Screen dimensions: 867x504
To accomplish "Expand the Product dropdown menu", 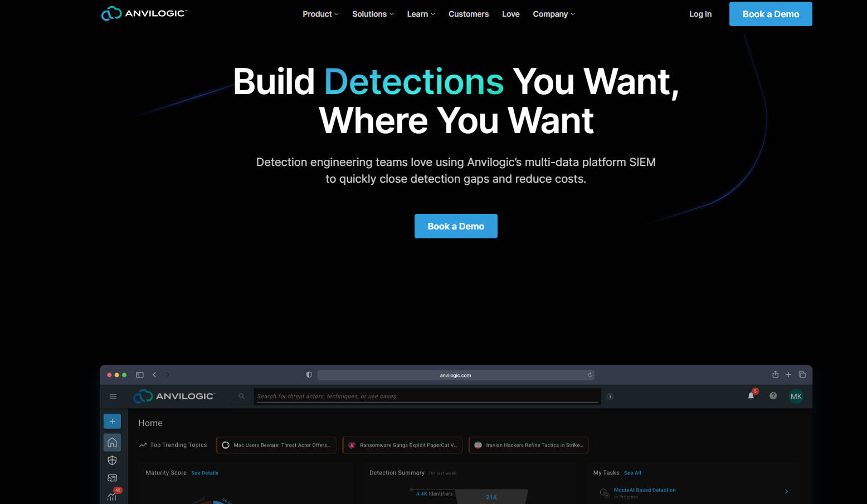I will (x=320, y=14).
